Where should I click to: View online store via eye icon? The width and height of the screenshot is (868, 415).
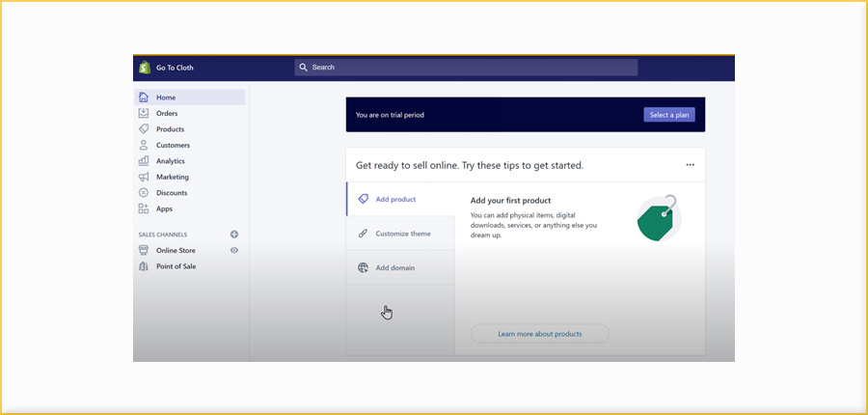coord(234,250)
